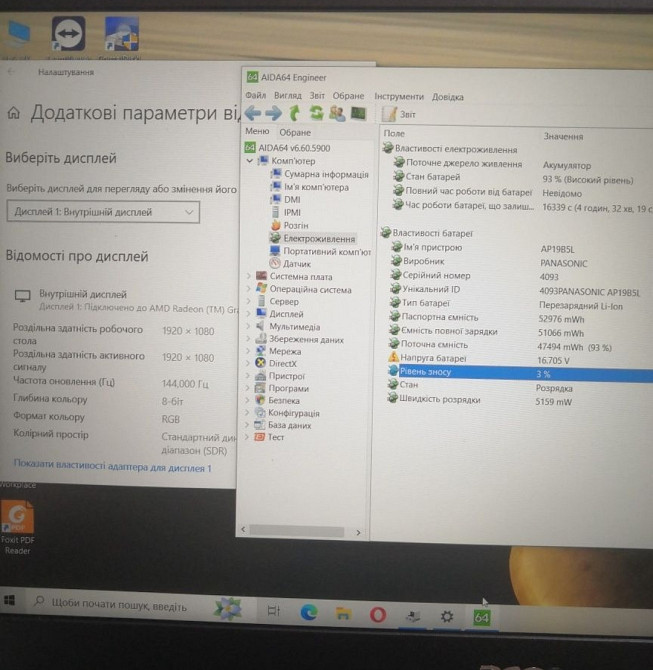This screenshot has height=670, width=653.
Task: Open the Файл menu in AIDA64
Action: (255, 97)
